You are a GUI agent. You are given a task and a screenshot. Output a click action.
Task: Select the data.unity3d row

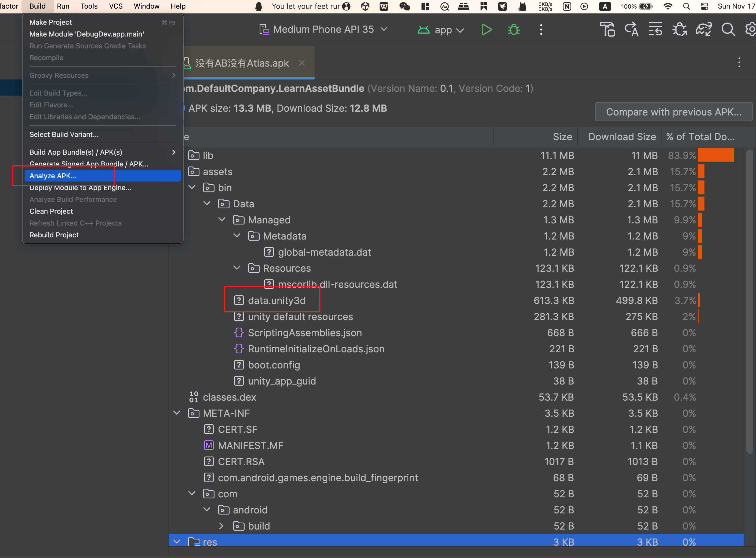pyautogui.click(x=456, y=300)
